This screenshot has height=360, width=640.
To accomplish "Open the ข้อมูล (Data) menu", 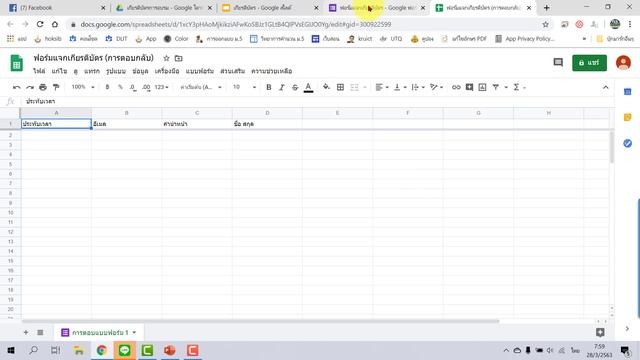I will point(140,71).
